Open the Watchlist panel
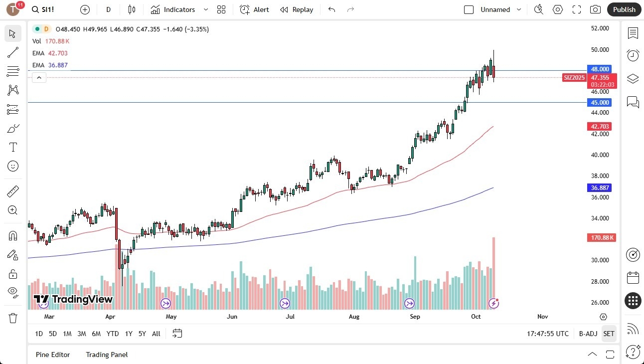The height and width of the screenshot is (364, 644). [633, 33]
